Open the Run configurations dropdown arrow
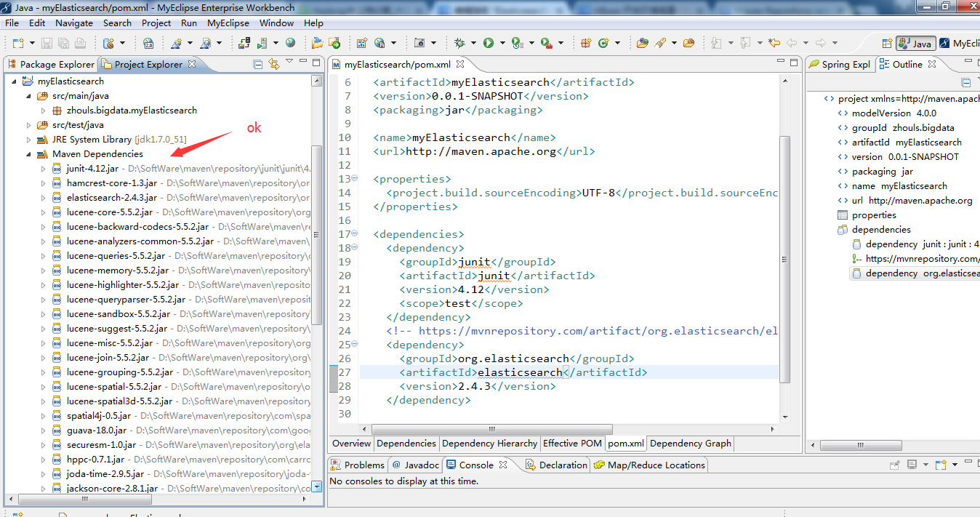This screenshot has width=980, height=517. [502, 43]
